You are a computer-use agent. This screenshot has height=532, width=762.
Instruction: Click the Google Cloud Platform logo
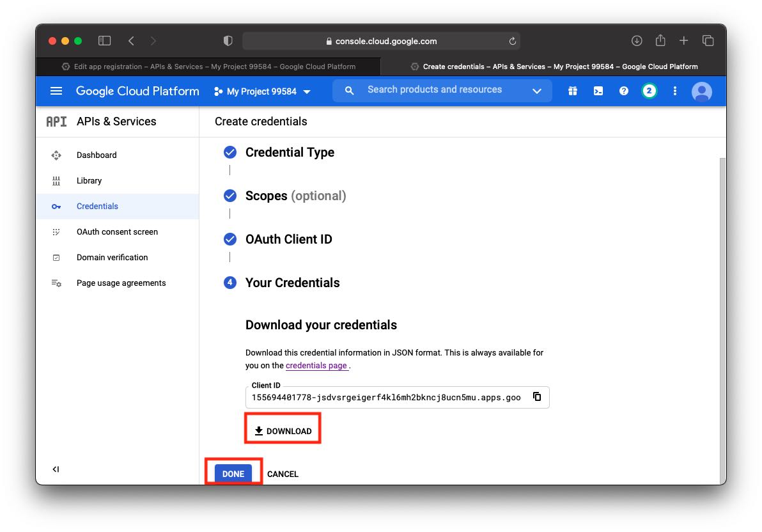pyautogui.click(x=137, y=91)
